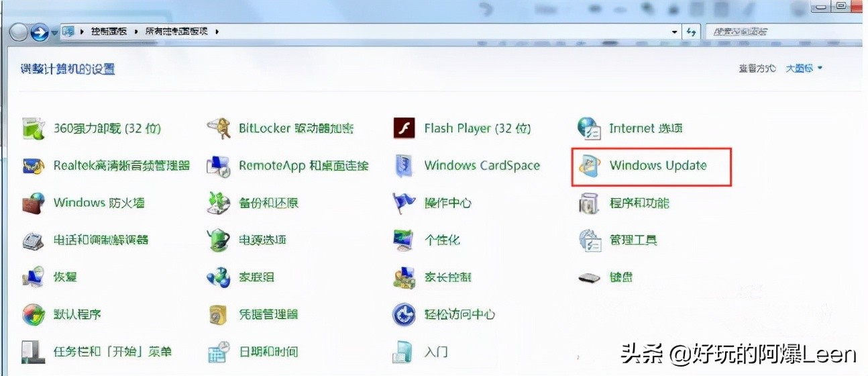Click the 电源选项 text link

coord(263,240)
